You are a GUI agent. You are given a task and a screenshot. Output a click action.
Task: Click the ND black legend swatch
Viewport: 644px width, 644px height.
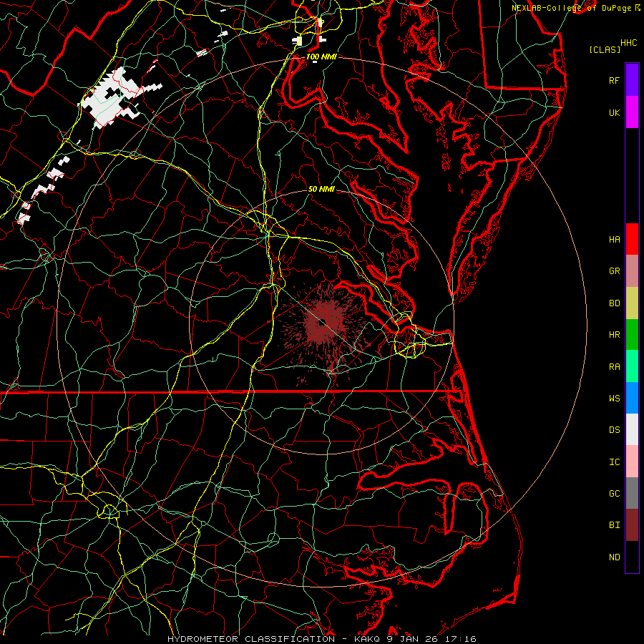[x=632, y=557]
